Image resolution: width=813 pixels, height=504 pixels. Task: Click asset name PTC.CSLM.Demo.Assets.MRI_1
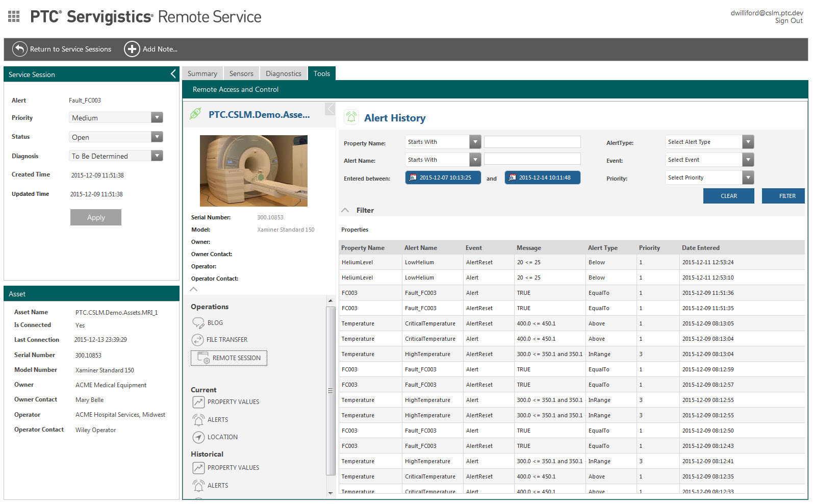pos(116,313)
